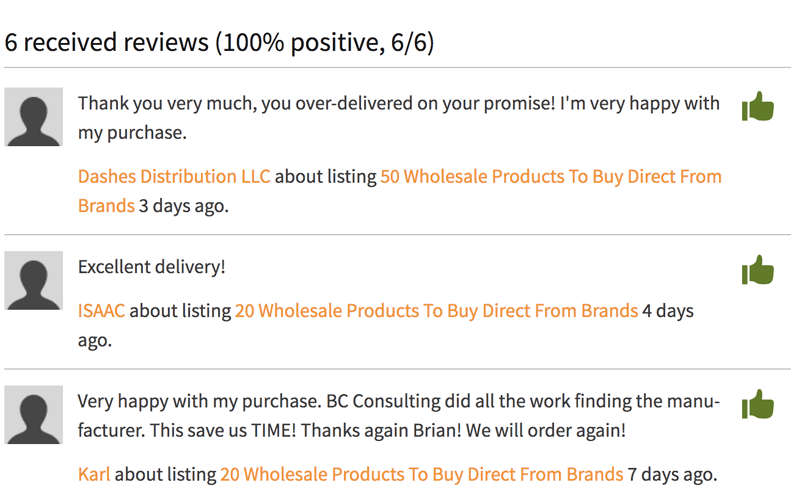Click the 'Excellent delivery!' review text
800x500 pixels.
click(x=152, y=267)
